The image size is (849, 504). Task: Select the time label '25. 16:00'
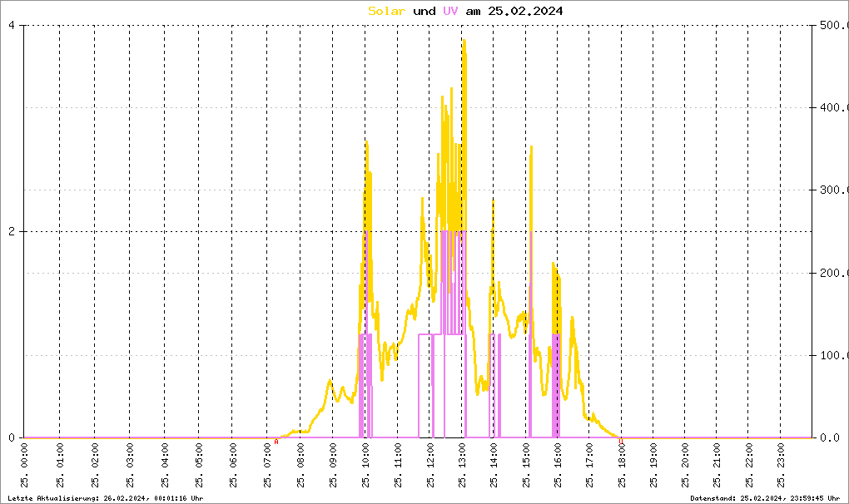tap(558, 466)
